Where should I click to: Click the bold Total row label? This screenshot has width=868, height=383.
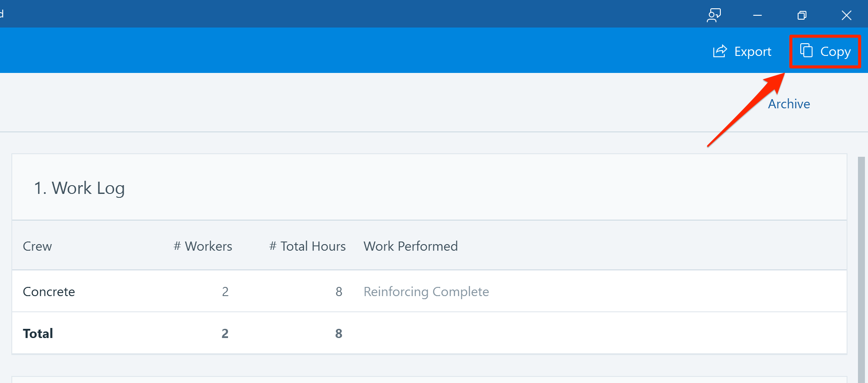pyautogui.click(x=38, y=334)
